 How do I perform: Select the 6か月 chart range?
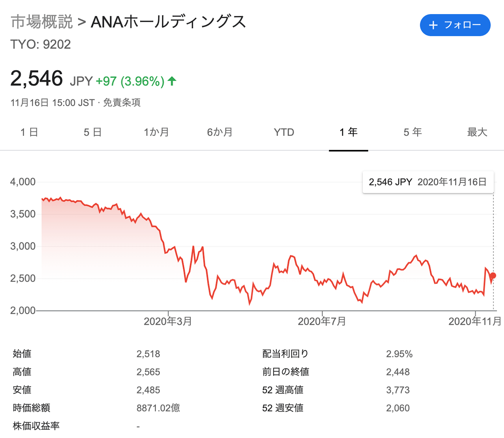click(220, 132)
